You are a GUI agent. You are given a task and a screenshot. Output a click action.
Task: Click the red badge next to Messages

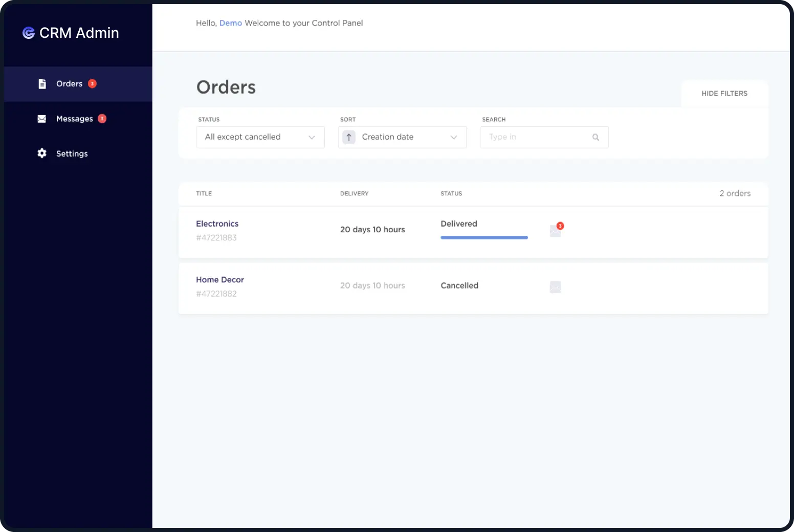102,119
